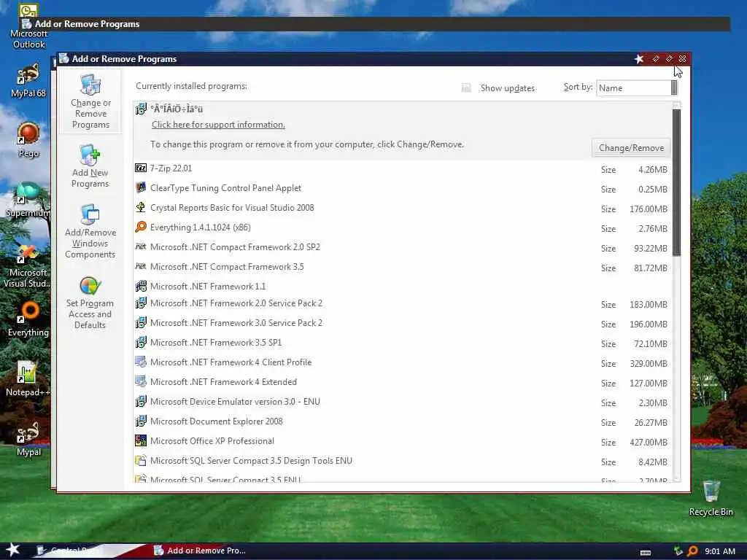Click the 427.00MB size value
The height and width of the screenshot is (560, 747).
pyautogui.click(x=649, y=443)
